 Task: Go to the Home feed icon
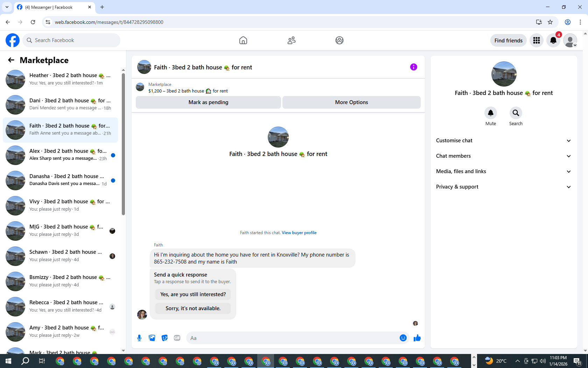point(243,40)
